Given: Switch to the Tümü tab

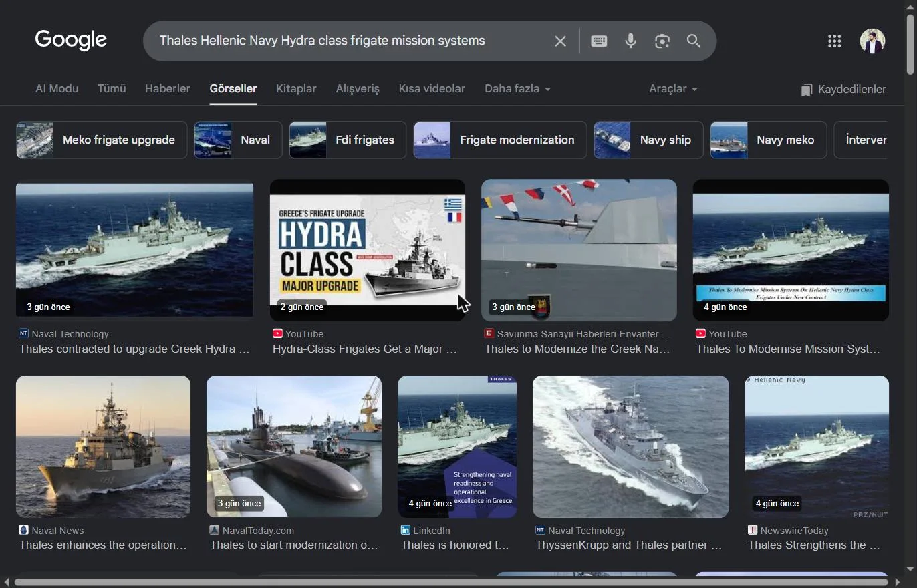Looking at the screenshot, I should pos(112,88).
